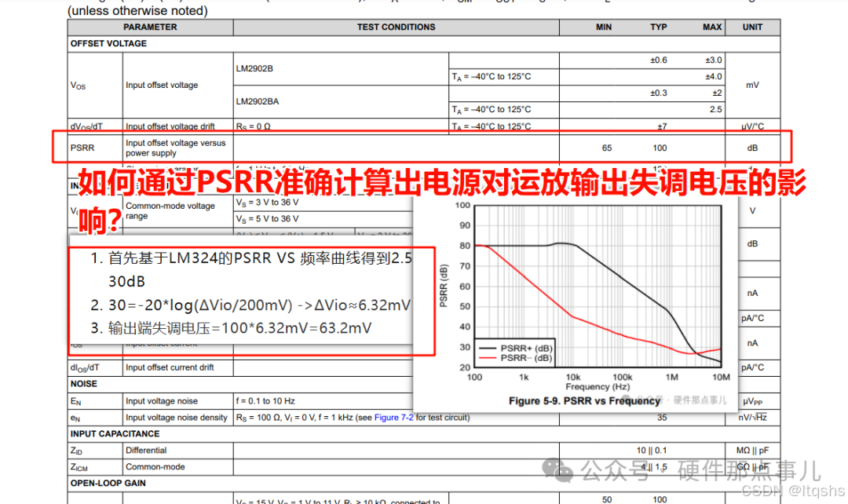
Task: Click the 'MΩ || pF' unit cell
Action: point(752,451)
